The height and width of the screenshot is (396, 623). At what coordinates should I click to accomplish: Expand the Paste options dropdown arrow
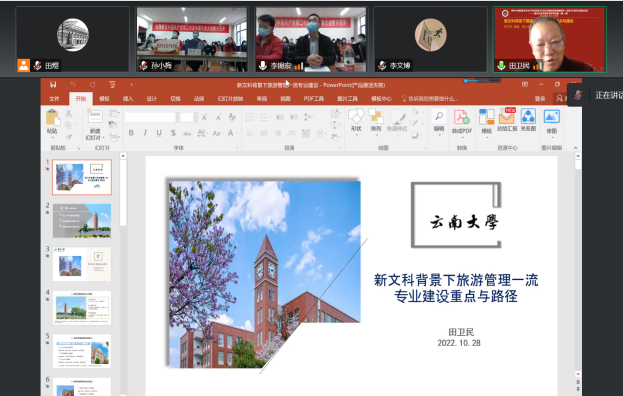(52, 137)
